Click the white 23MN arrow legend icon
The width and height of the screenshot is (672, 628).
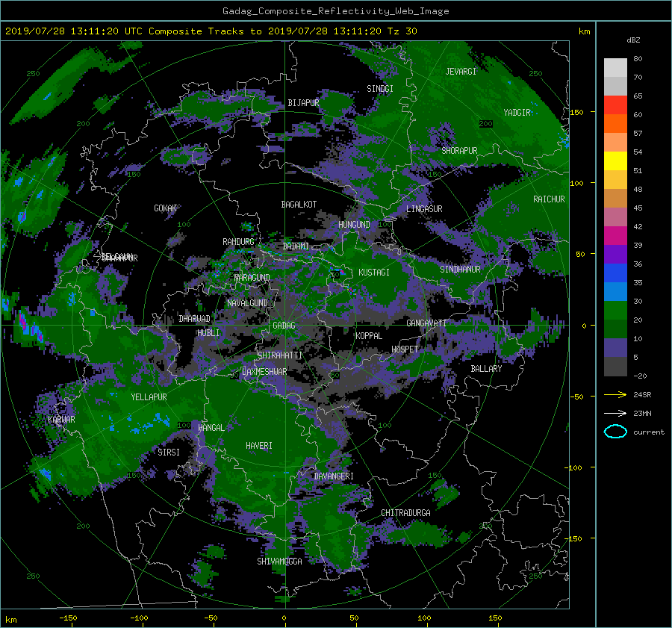click(615, 413)
